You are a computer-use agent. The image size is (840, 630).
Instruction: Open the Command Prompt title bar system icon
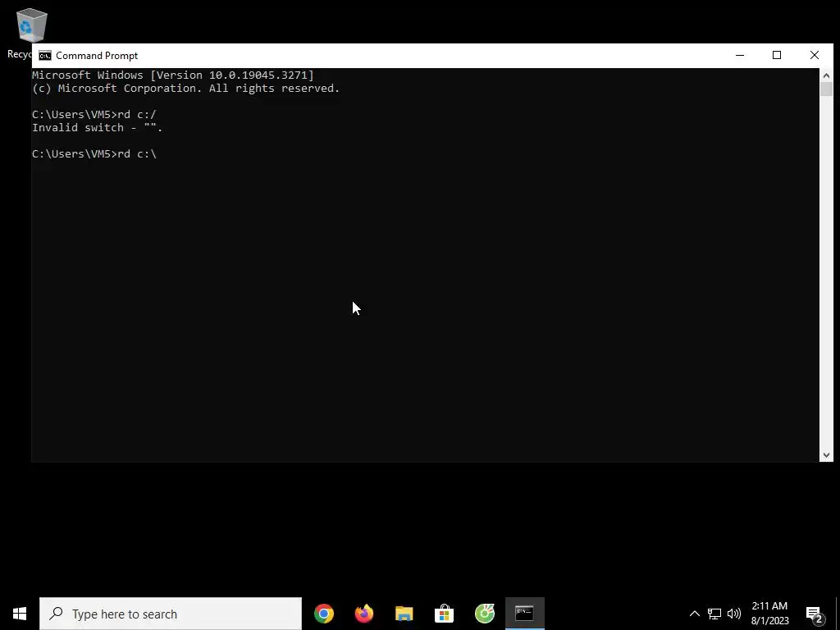[x=45, y=56]
